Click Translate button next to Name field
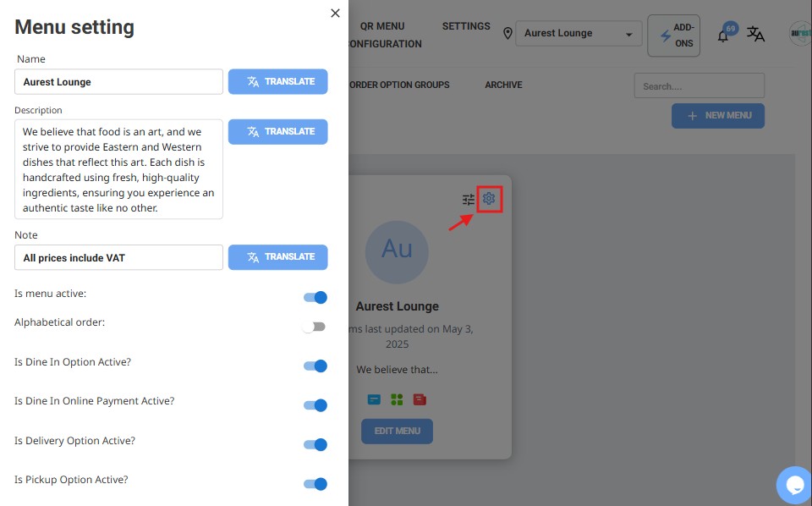Viewport: 812px width, 506px height. click(x=277, y=82)
